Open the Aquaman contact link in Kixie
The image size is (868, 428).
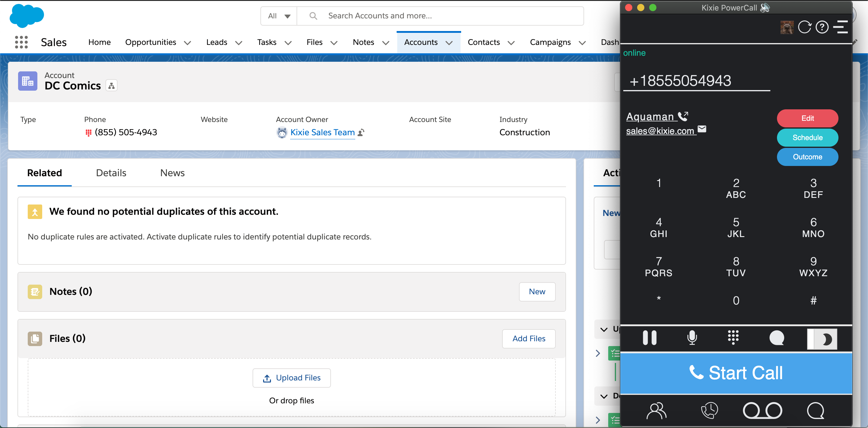pyautogui.click(x=650, y=117)
